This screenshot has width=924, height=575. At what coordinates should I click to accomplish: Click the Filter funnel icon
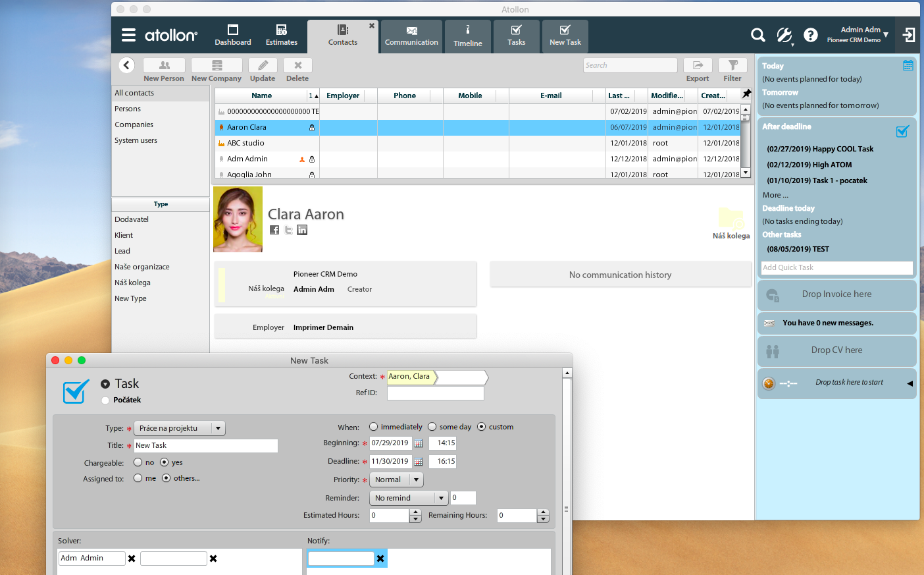click(x=732, y=65)
